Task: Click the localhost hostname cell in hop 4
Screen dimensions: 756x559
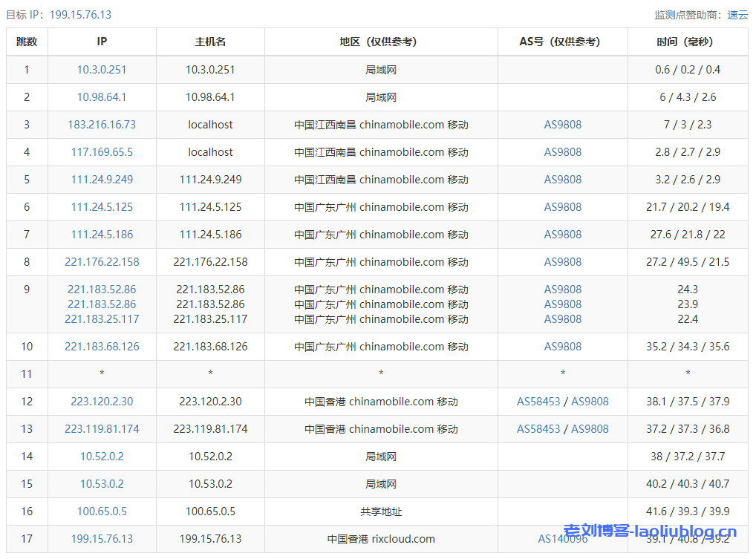Action: pos(210,152)
